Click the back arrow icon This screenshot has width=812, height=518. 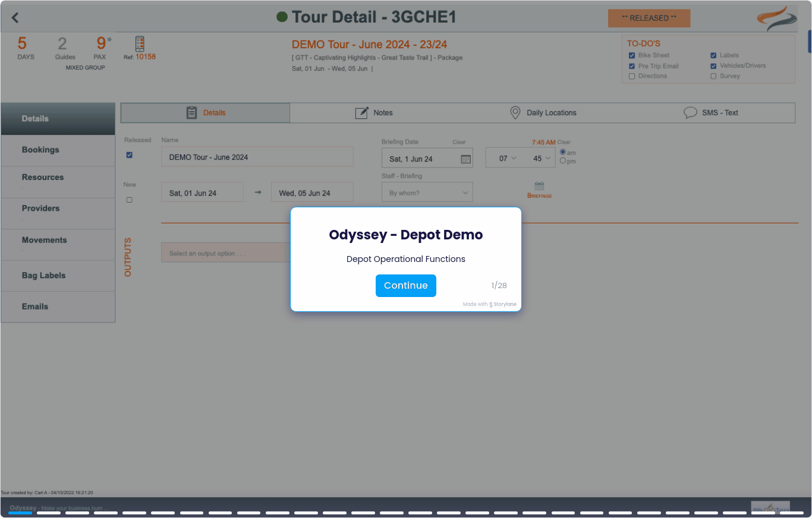pyautogui.click(x=15, y=18)
